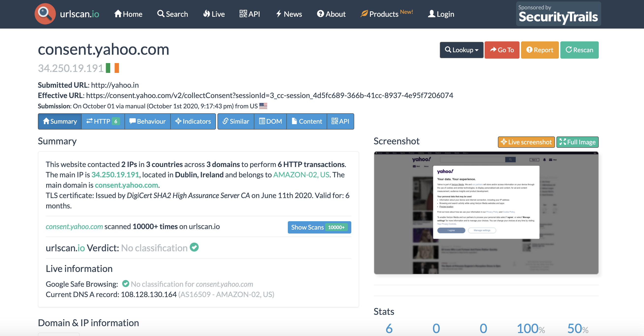Click the Go To button
The width and height of the screenshot is (644, 336).
click(503, 50)
